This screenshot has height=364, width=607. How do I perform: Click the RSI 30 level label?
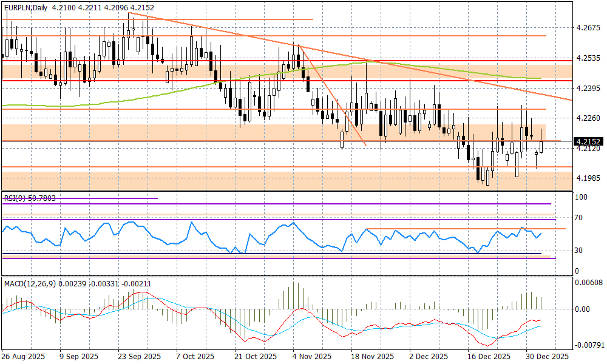580,250
